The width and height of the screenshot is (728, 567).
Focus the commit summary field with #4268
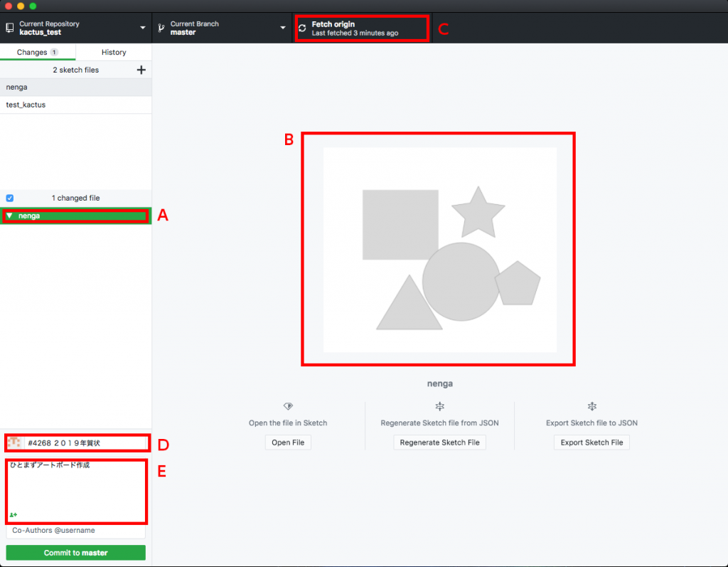coord(85,443)
